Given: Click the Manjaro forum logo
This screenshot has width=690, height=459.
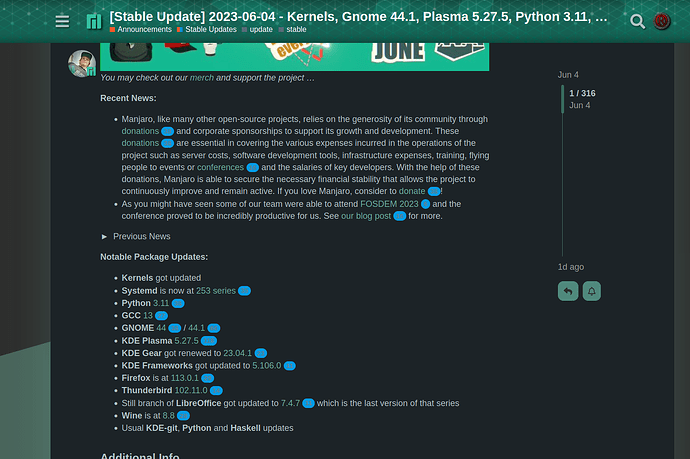Looking at the screenshot, I should pos(94,21).
